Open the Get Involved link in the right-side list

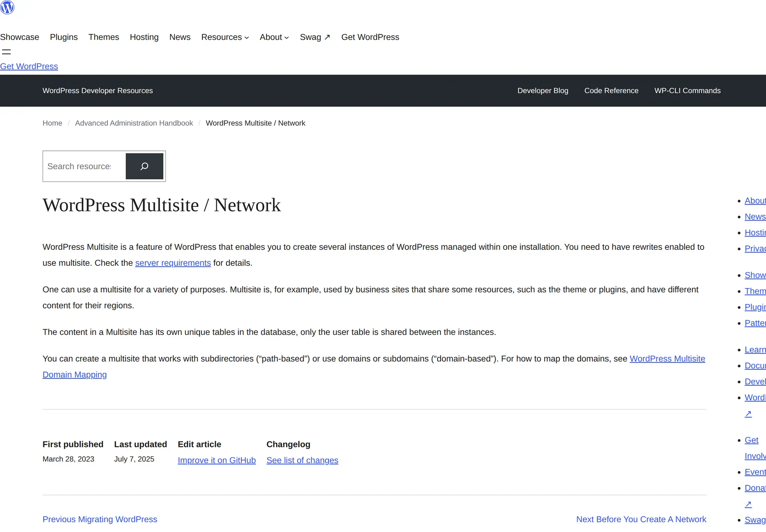pyautogui.click(x=752, y=440)
